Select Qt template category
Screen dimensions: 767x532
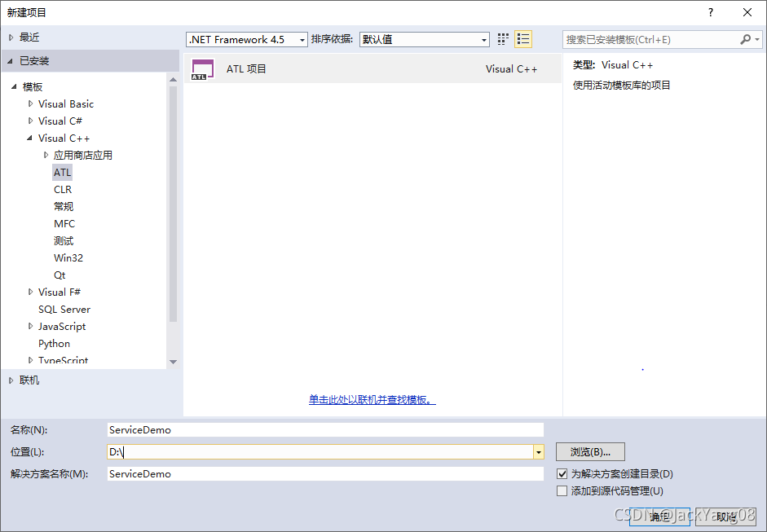click(x=60, y=275)
